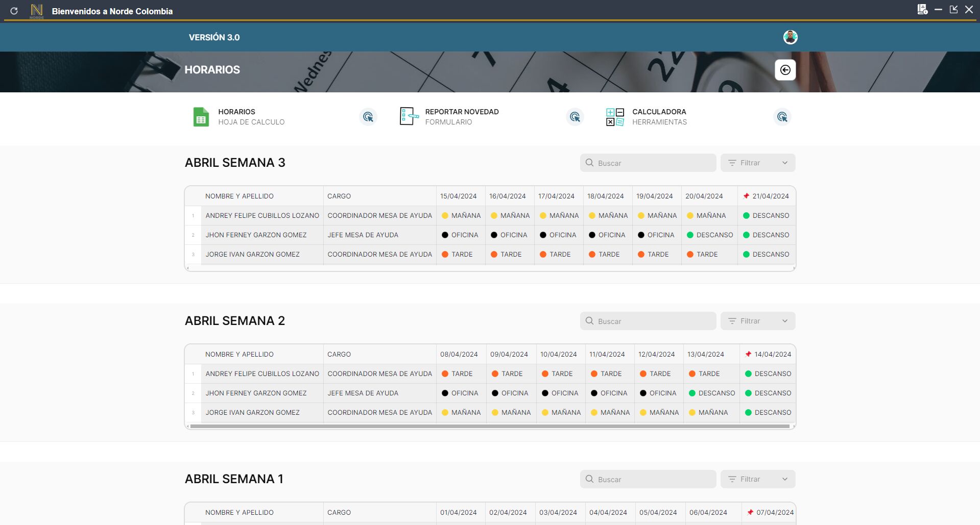Click the filter lines icon in Abril Semana 3

coord(732,163)
